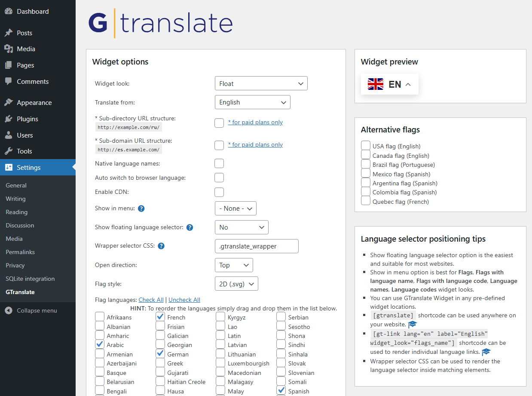Uncheck the German language checkbox

click(x=160, y=354)
